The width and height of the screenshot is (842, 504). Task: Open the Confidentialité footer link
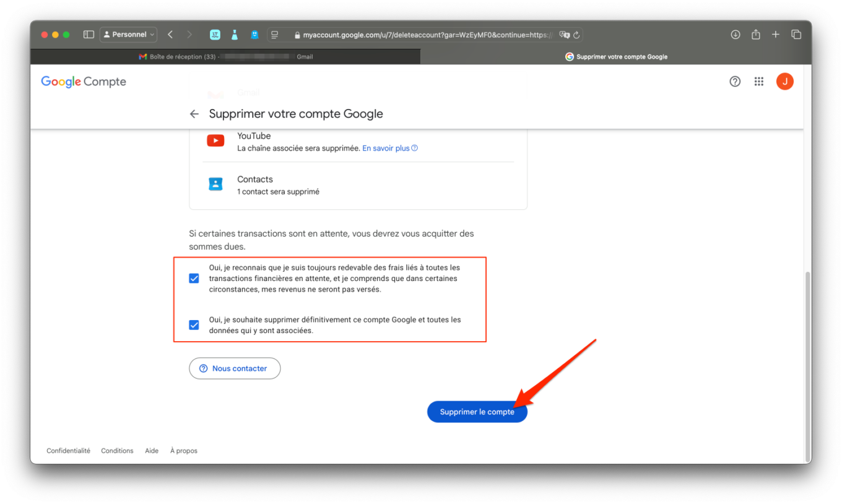(x=69, y=451)
